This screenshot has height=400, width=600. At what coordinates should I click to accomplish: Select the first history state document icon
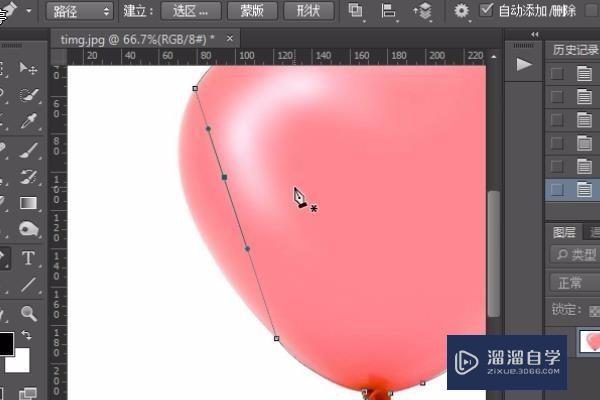584,73
